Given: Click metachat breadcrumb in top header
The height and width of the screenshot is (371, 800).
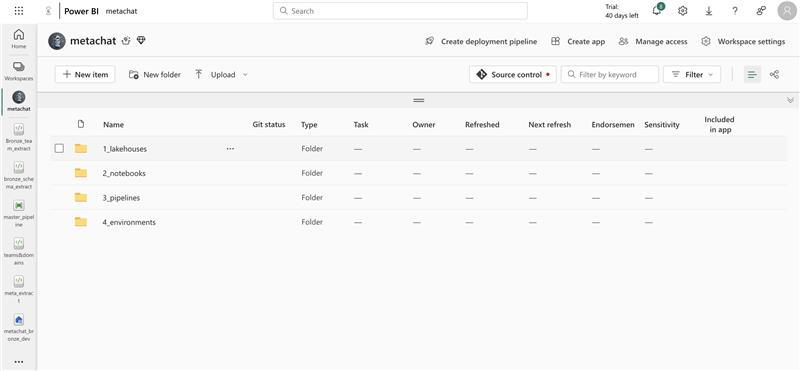Looking at the screenshot, I should pyautogui.click(x=121, y=11).
